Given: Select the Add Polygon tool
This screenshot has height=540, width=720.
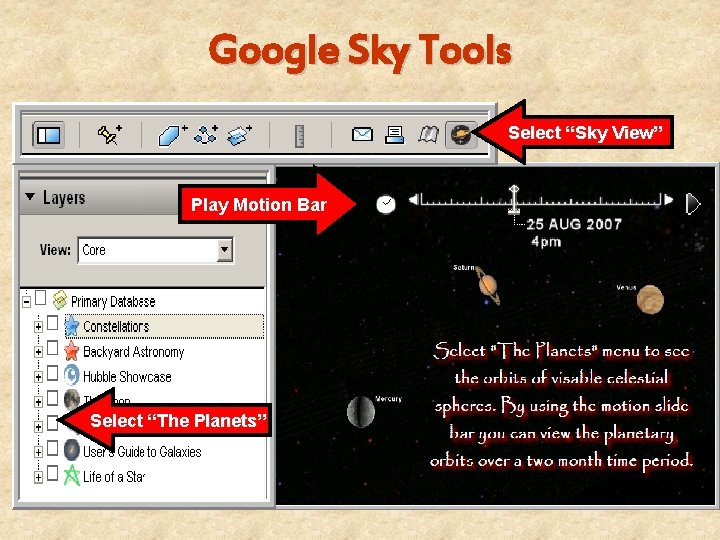Looking at the screenshot, I should click(x=172, y=135).
